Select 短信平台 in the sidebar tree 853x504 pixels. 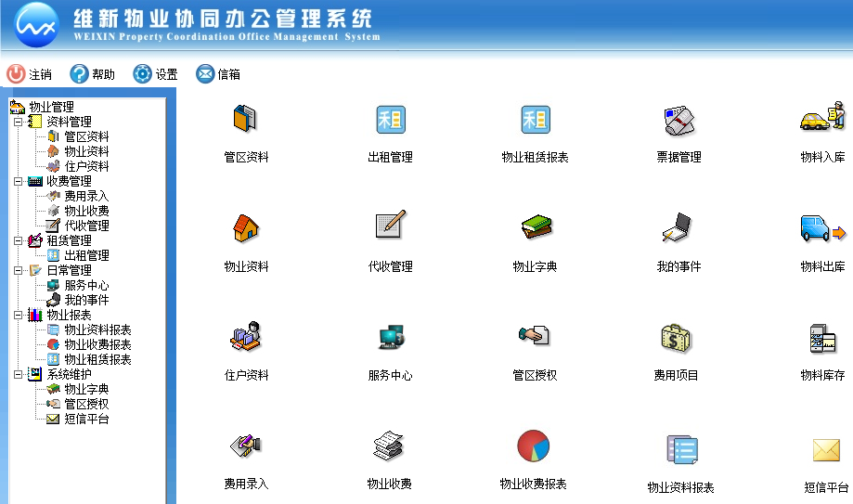(86, 419)
